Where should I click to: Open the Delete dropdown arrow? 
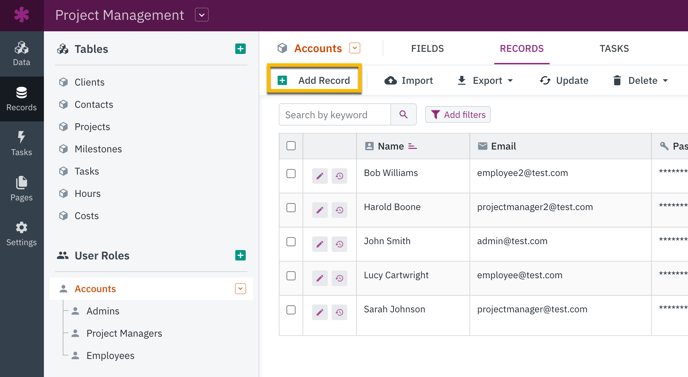click(x=665, y=81)
